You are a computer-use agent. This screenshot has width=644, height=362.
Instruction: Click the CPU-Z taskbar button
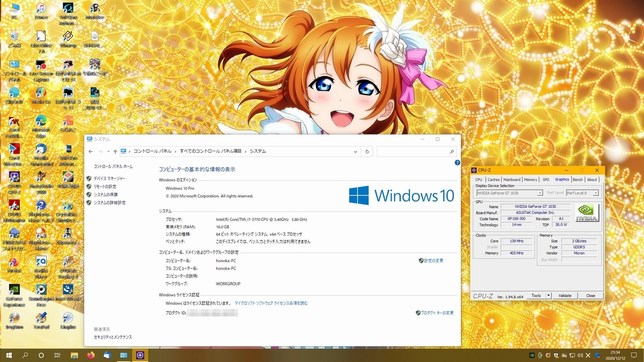pyautogui.click(x=140, y=355)
